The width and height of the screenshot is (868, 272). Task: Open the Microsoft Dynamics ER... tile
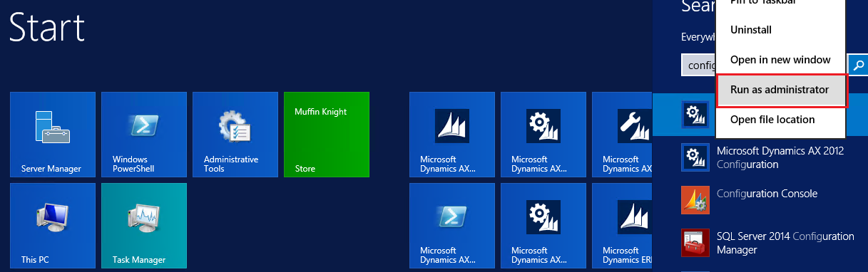click(622, 226)
